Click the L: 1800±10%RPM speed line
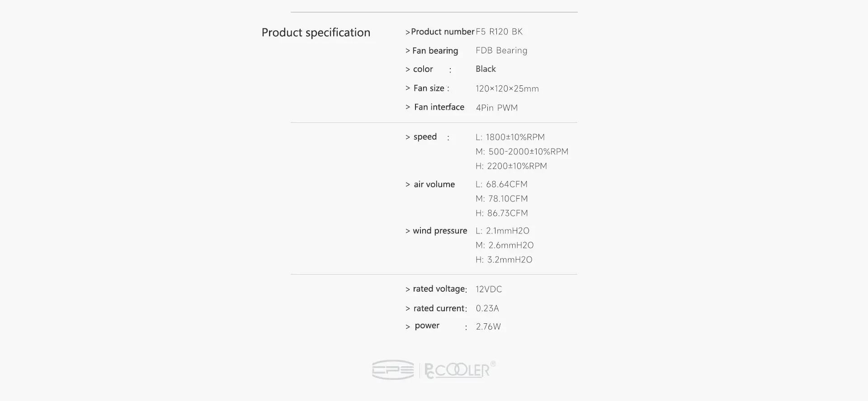This screenshot has width=868, height=401. pos(510,137)
